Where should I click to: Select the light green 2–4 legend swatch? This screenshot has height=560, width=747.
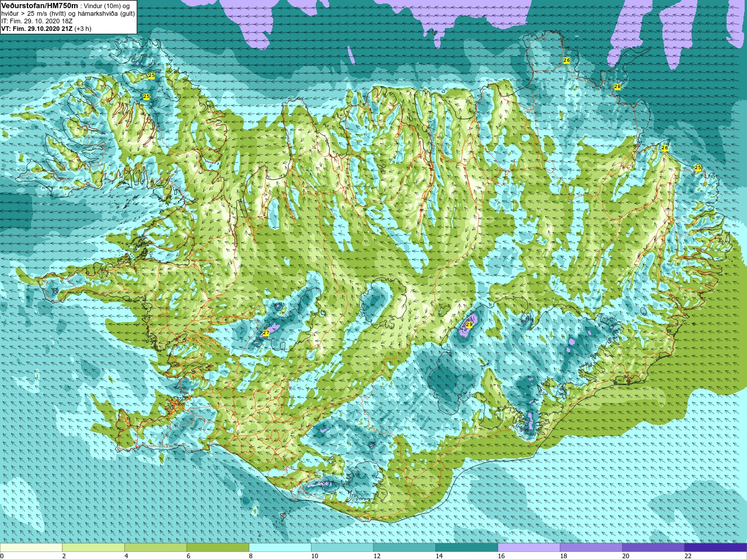(x=93, y=547)
